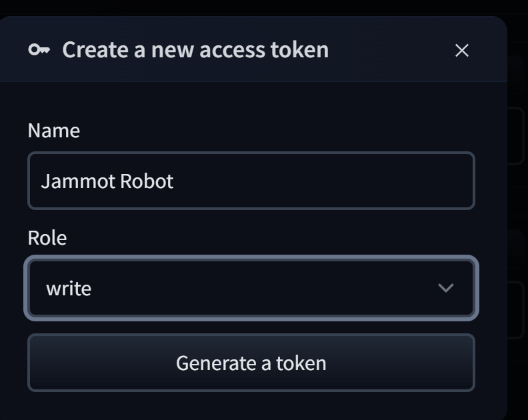
Task: Close the access token dialog with X
Action: tap(461, 51)
